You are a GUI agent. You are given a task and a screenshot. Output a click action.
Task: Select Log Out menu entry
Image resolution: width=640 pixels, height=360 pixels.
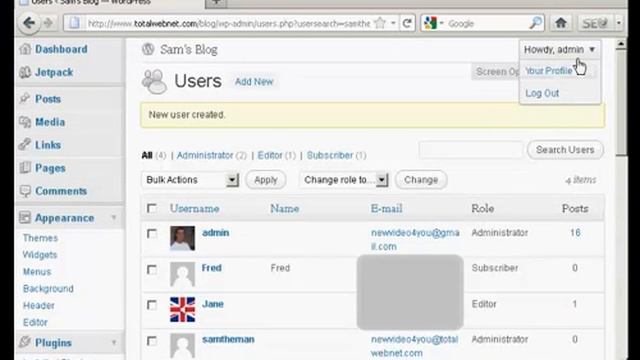(542, 93)
